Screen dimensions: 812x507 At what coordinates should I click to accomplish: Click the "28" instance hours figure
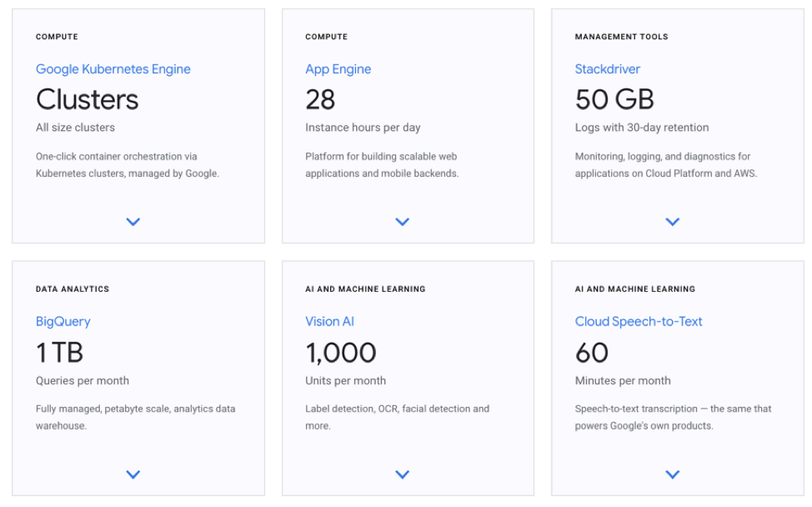tap(320, 99)
